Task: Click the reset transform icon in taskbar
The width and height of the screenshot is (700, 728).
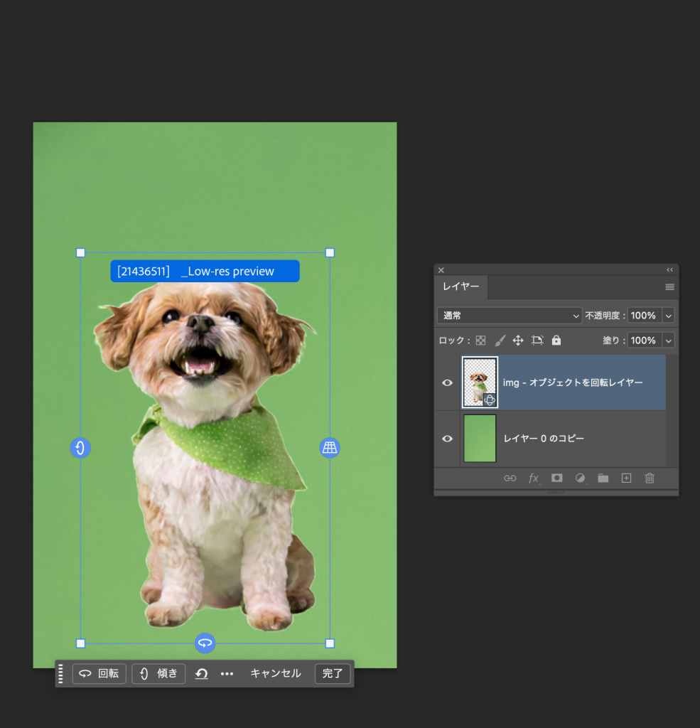Action: click(201, 674)
